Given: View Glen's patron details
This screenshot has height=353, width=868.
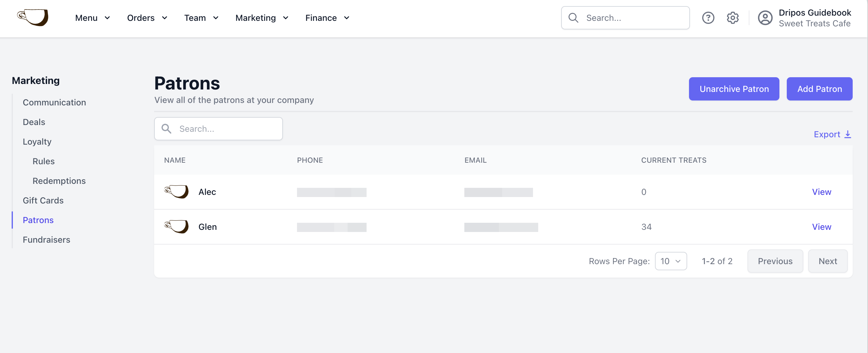Looking at the screenshot, I should click(821, 227).
